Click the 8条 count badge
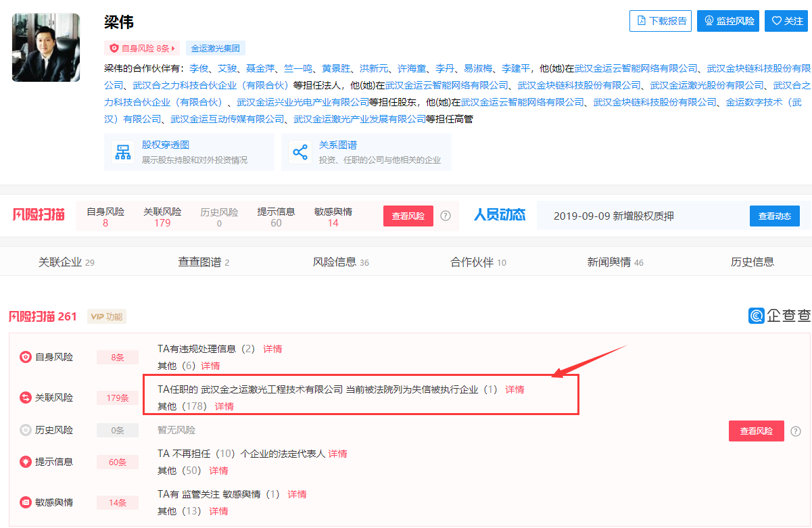The height and width of the screenshot is (528, 812). pos(118,358)
